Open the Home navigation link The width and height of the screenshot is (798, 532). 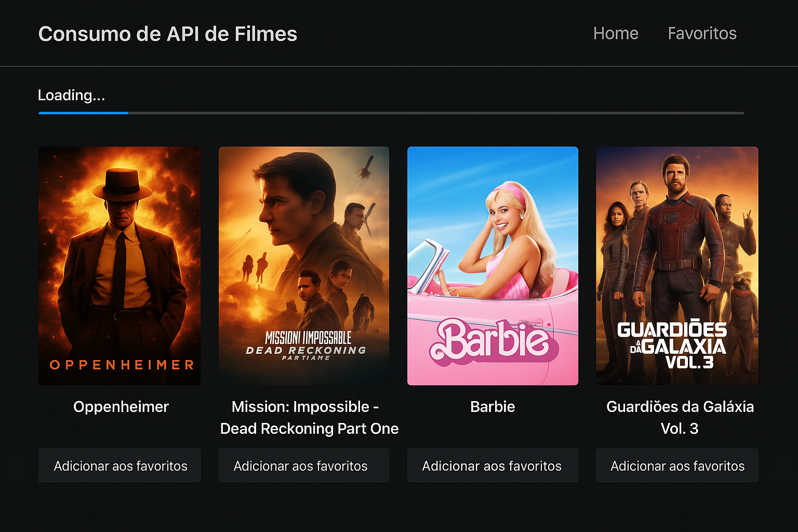coord(616,33)
